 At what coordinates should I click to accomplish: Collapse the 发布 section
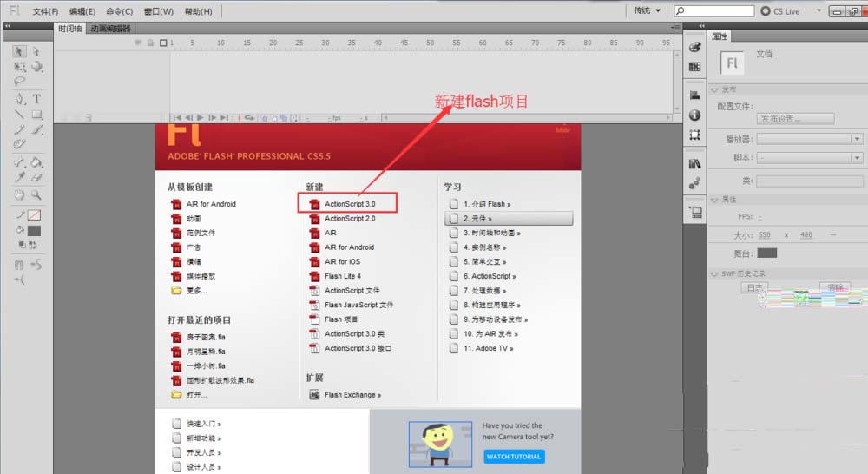coord(714,89)
